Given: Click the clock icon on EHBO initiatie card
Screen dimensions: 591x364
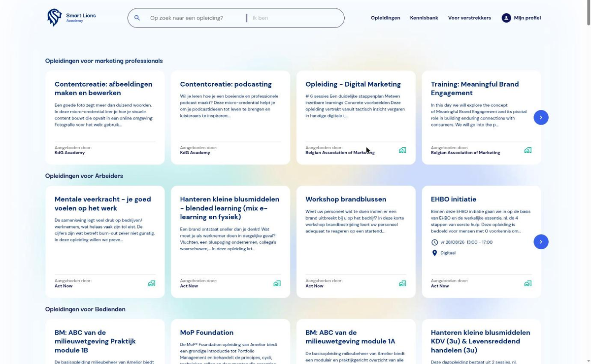Looking at the screenshot, I should tap(434, 242).
